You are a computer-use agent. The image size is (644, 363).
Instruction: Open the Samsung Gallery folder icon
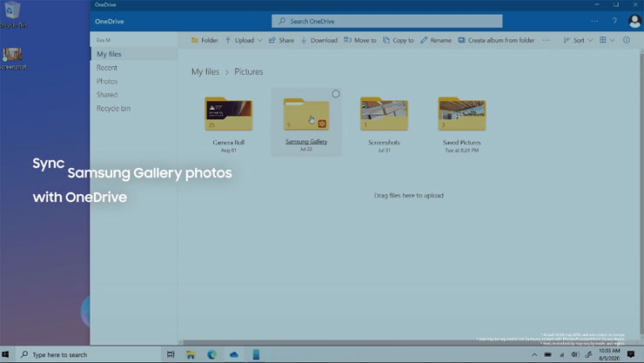[306, 114]
